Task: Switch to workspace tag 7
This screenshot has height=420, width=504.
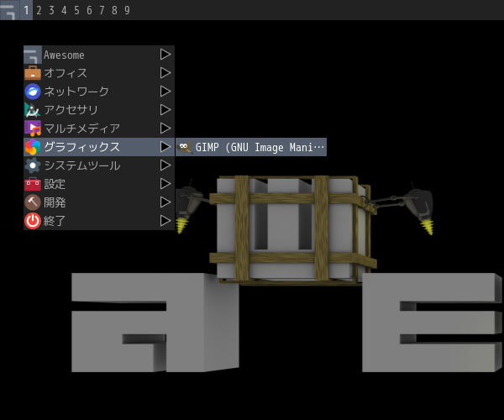Action: click(x=102, y=10)
